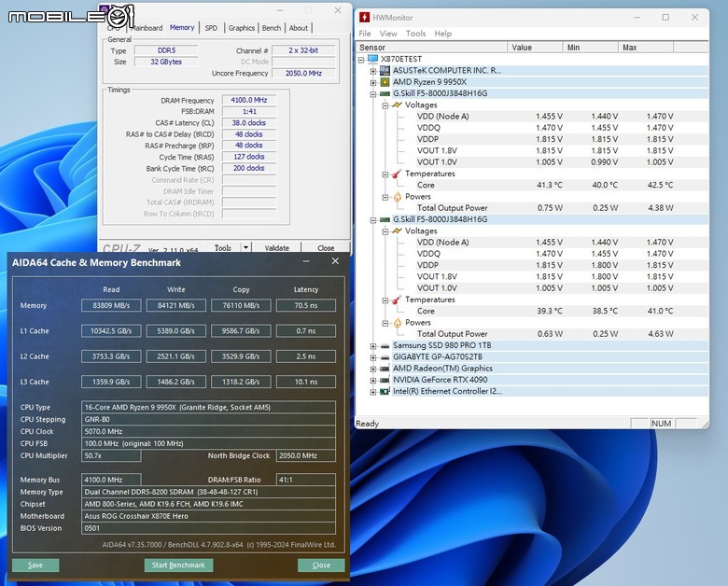The width and height of the screenshot is (728, 586).
Task: Collapse the first G.Skill F5-8000J3848H16G node
Action: 372,94
